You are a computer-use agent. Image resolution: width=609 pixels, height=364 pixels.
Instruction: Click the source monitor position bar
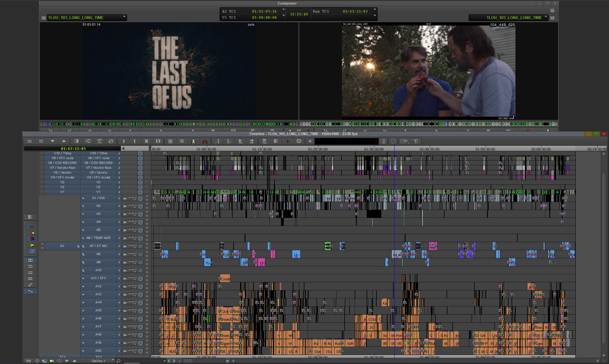click(169, 124)
